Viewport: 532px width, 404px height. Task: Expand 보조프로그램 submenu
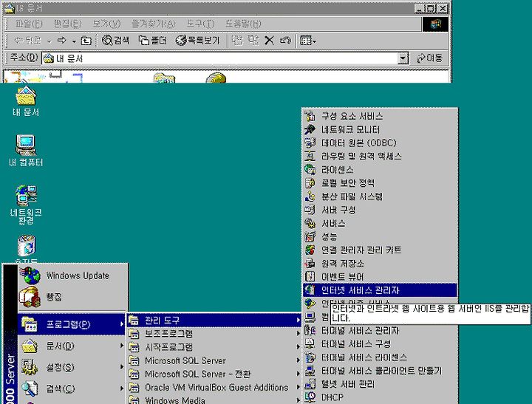[x=214, y=333]
